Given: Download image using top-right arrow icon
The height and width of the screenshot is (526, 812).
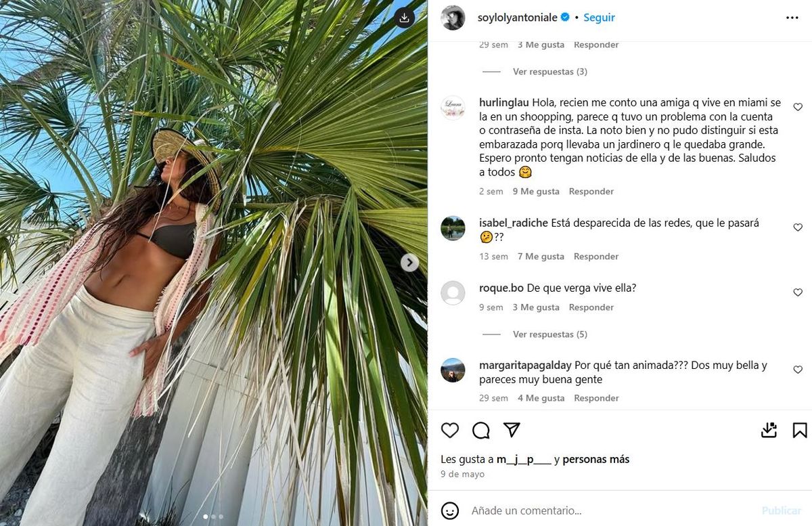Looking at the screenshot, I should point(404,18).
